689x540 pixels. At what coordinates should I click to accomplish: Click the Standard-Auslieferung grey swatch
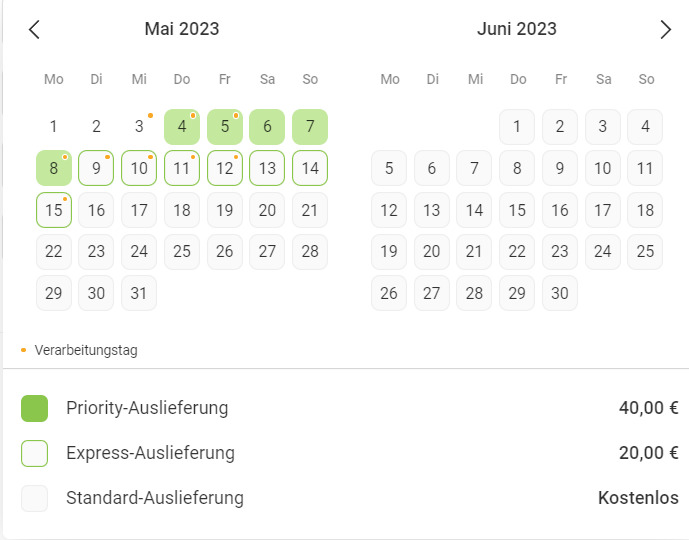click(34, 498)
